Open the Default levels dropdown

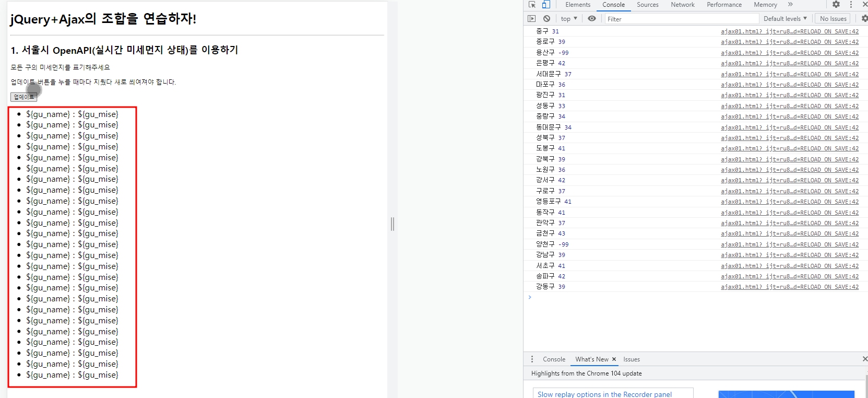[x=785, y=19]
